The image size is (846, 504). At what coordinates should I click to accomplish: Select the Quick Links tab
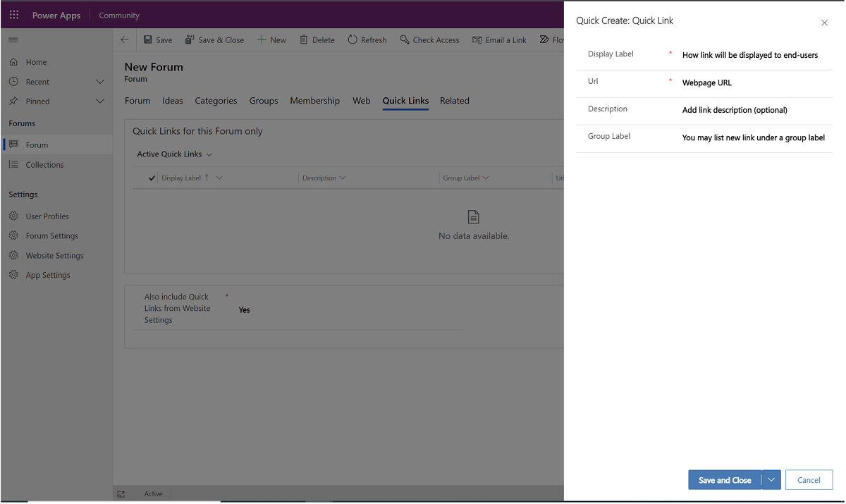(405, 101)
